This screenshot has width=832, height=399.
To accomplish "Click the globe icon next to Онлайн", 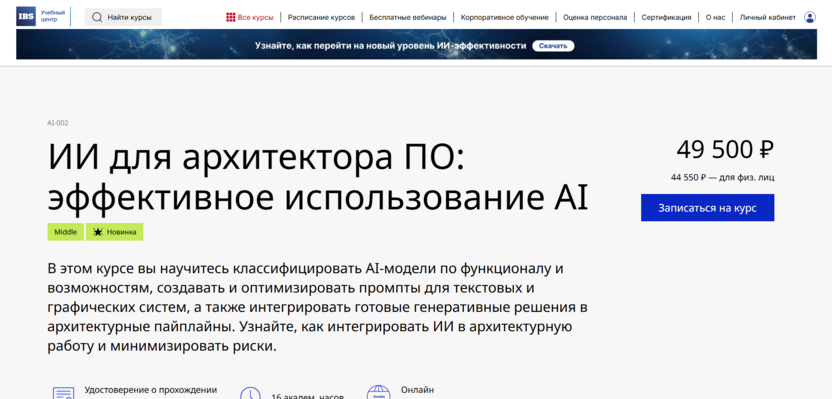I will pos(378,392).
